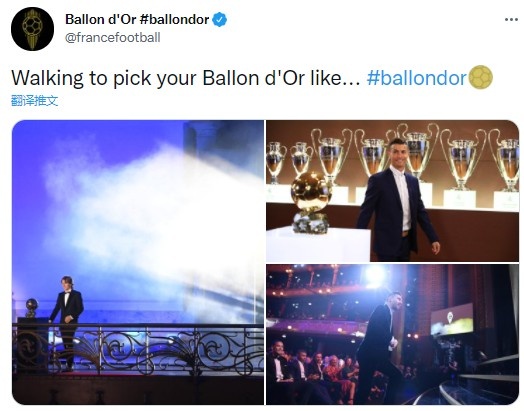Click the 翻译推文 translate tweet link
524x411 pixels.
[x=34, y=100]
